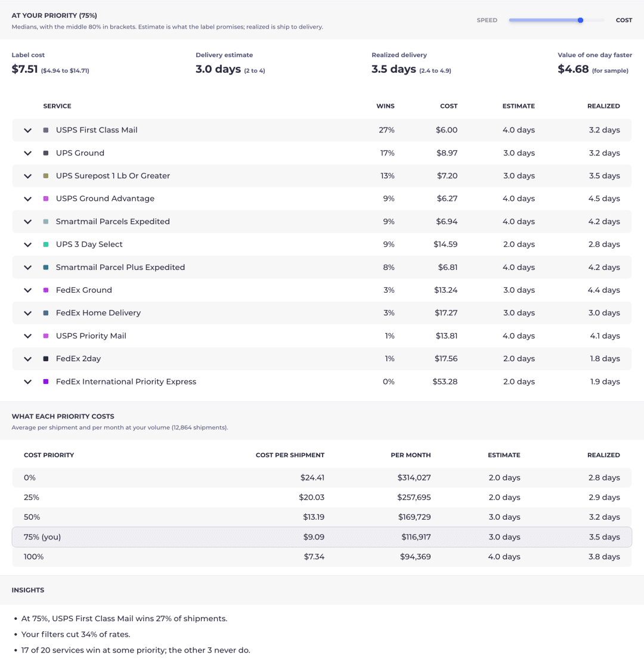Expand FedEx International Priority Express row

pyautogui.click(x=27, y=382)
